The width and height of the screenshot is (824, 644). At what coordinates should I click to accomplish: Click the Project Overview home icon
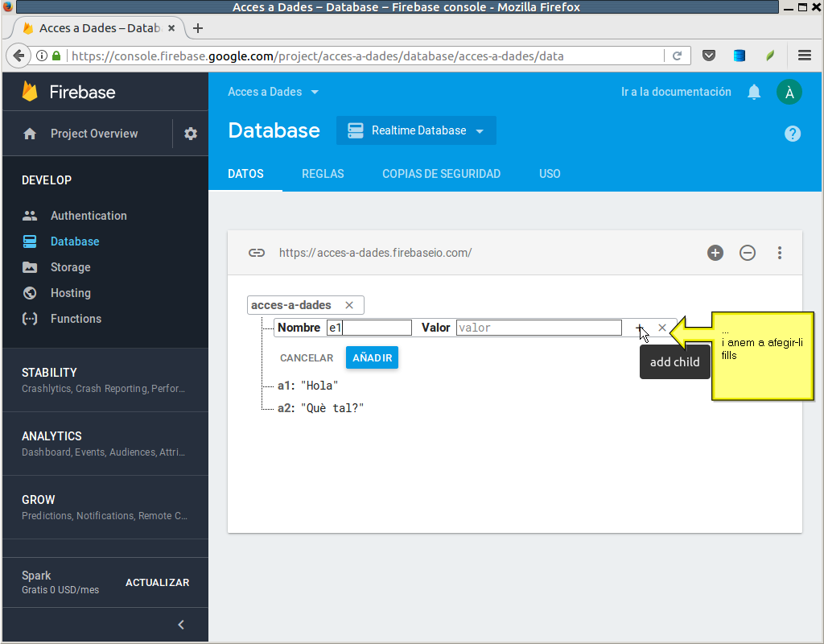pos(30,134)
